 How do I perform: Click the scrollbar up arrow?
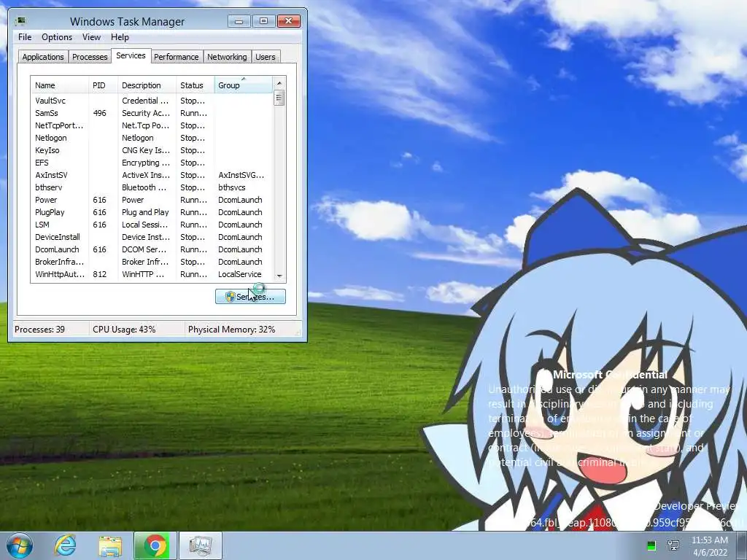click(x=279, y=83)
